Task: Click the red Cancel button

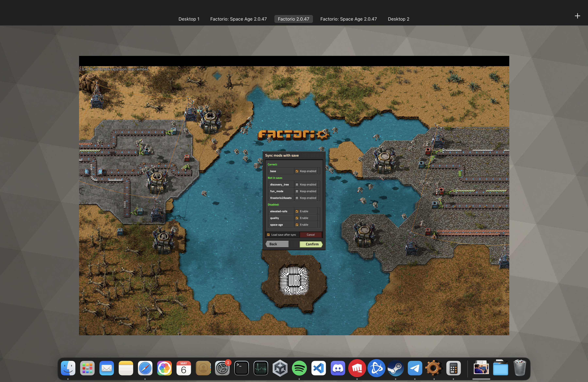Action: click(310, 235)
